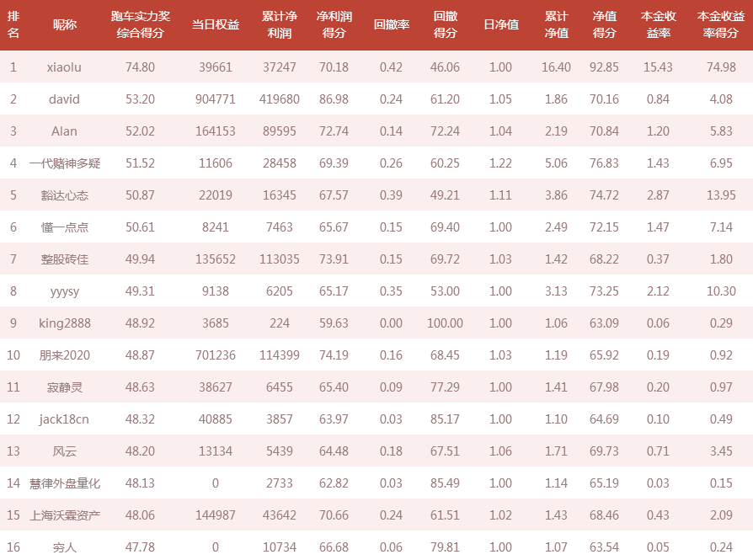The width and height of the screenshot is (753, 560).
Task: Click the nickname 一代赌神多疑
Action: point(64,163)
